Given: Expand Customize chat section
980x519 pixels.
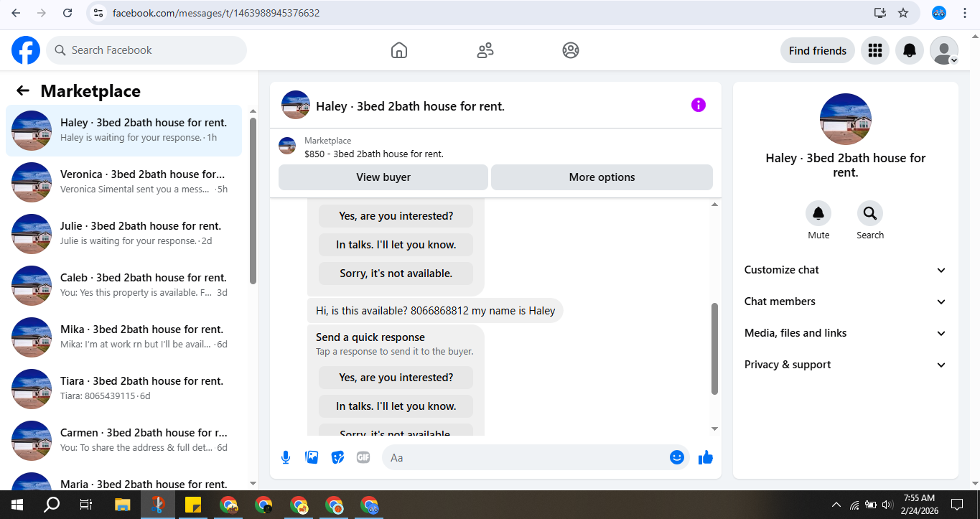Looking at the screenshot, I should pyautogui.click(x=845, y=270).
